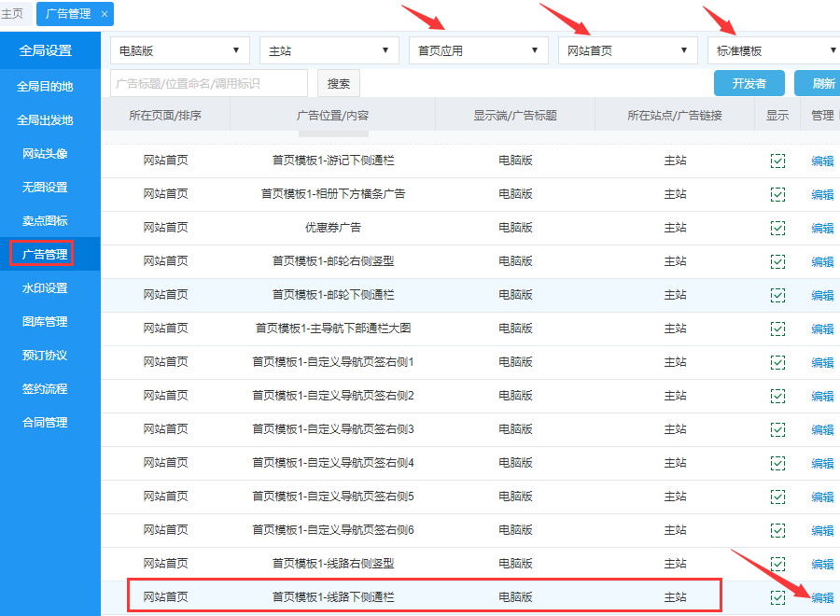Open the 电脑版 platform dropdown
This screenshot has width=840, height=616.
[179, 50]
